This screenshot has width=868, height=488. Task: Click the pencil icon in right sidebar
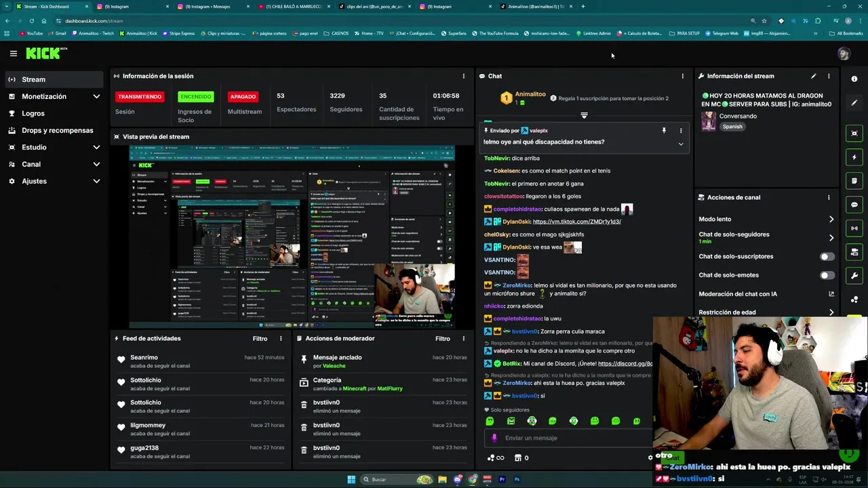[854, 103]
